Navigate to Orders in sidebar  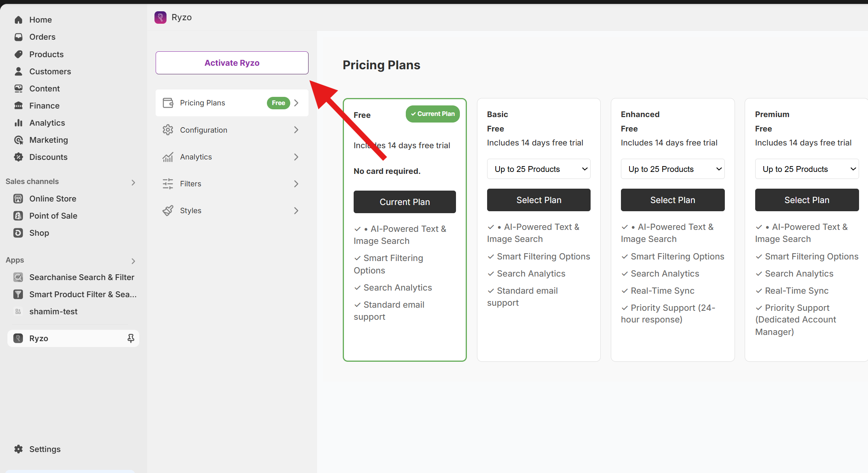click(x=42, y=37)
